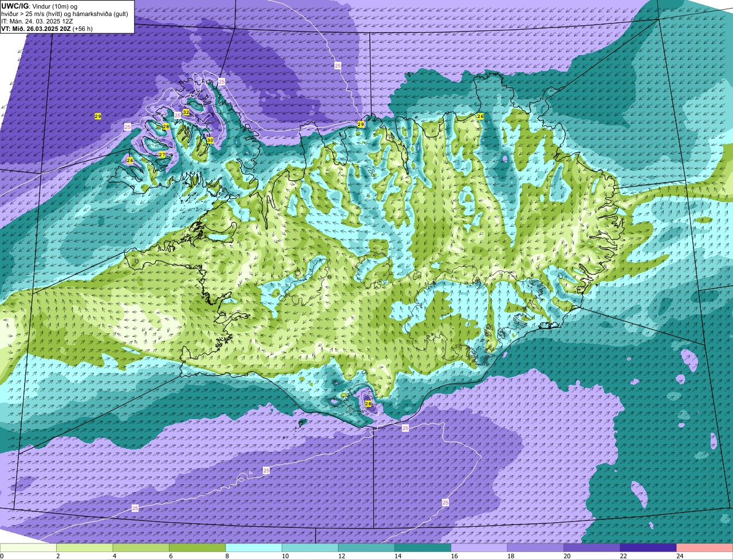
Task: Click the scale tick label '0'
Action: 2,556
